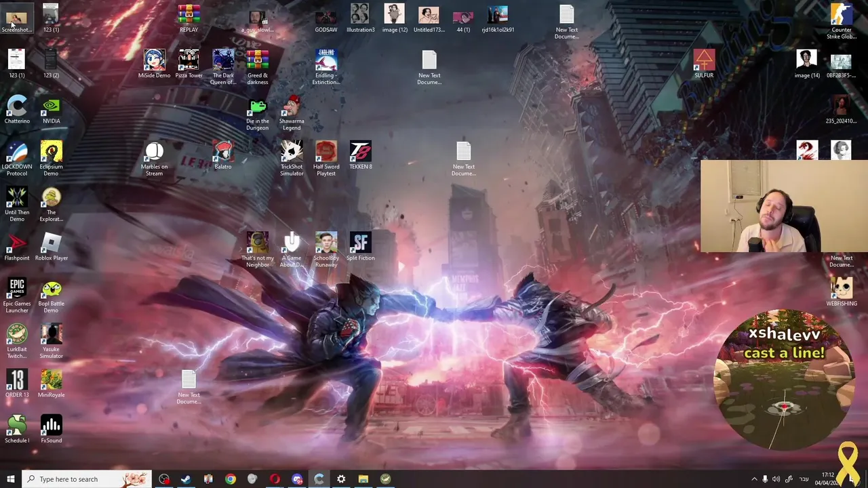
Task: Select the rjd16k1ol2k91 file icon
Action: 498,19
